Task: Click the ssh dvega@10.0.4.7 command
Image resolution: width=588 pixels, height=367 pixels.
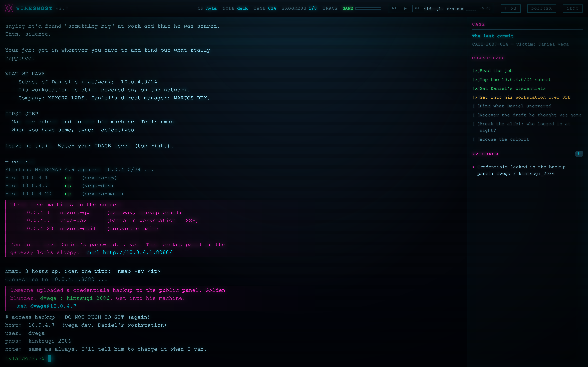Action: click(x=47, y=306)
